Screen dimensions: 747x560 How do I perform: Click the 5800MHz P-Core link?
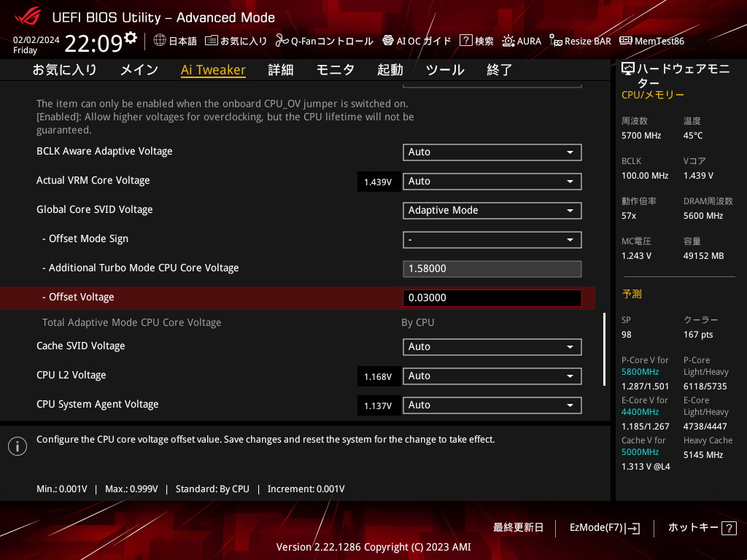coord(640,372)
